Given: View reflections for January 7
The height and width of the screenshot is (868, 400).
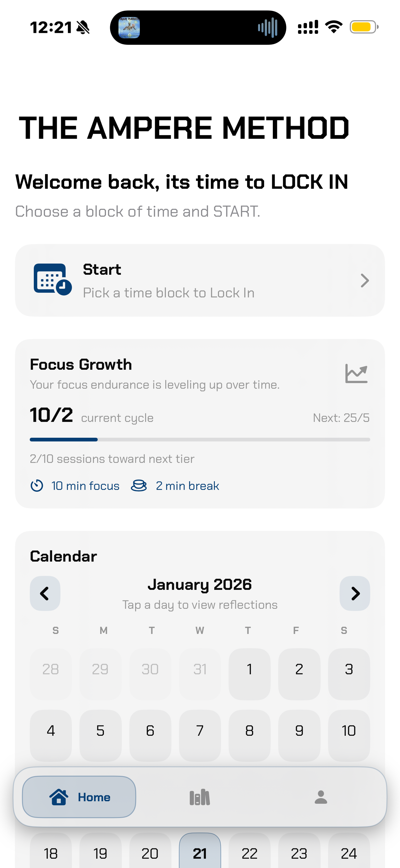Looking at the screenshot, I should click(x=200, y=731).
